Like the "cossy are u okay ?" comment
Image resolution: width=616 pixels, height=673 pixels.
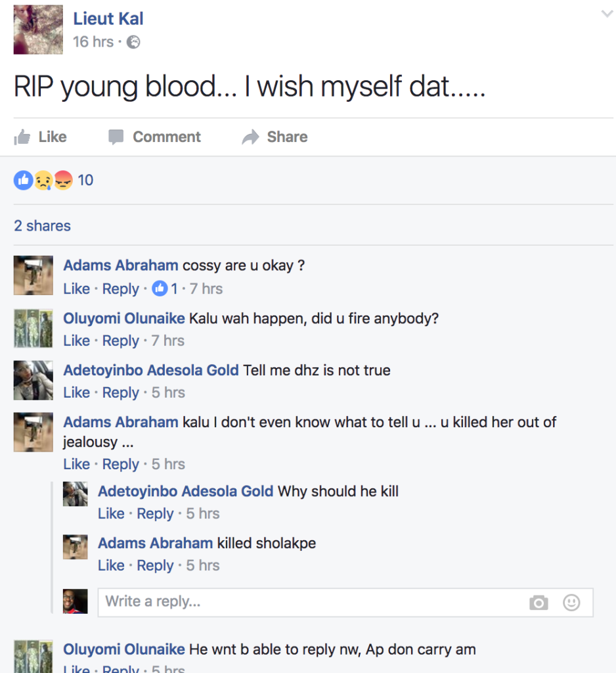[x=76, y=289]
